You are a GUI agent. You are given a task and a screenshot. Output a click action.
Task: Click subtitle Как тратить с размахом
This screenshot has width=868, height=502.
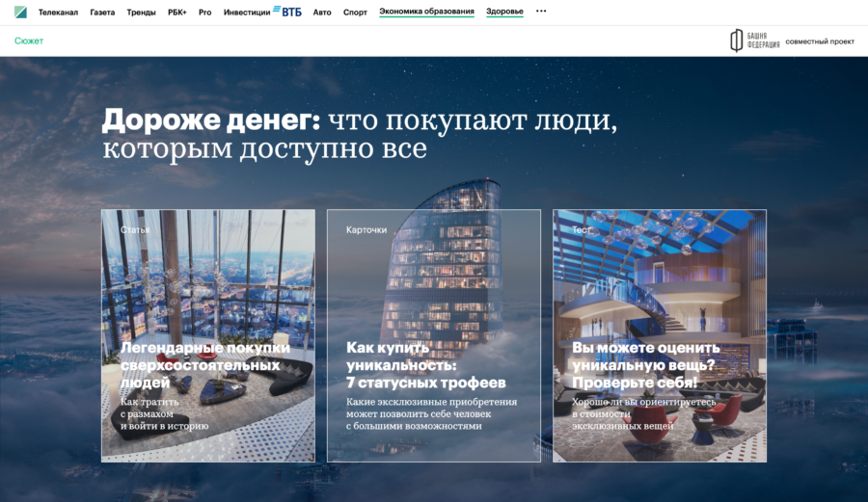[164, 414]
